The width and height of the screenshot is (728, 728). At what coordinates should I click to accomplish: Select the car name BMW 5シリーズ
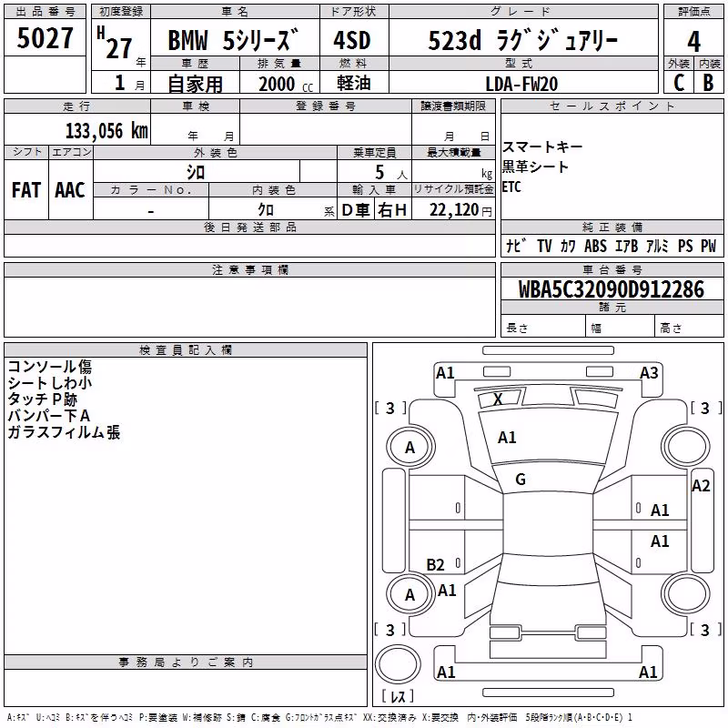point(233,39)
